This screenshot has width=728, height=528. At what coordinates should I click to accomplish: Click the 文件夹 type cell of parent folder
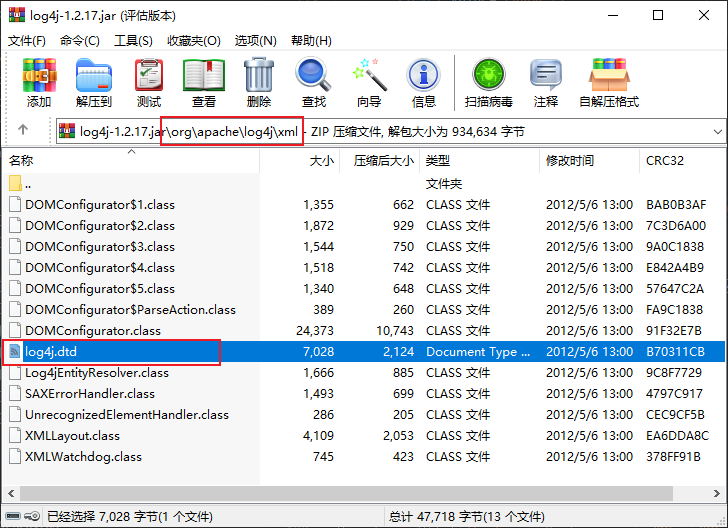coord(444,184)
